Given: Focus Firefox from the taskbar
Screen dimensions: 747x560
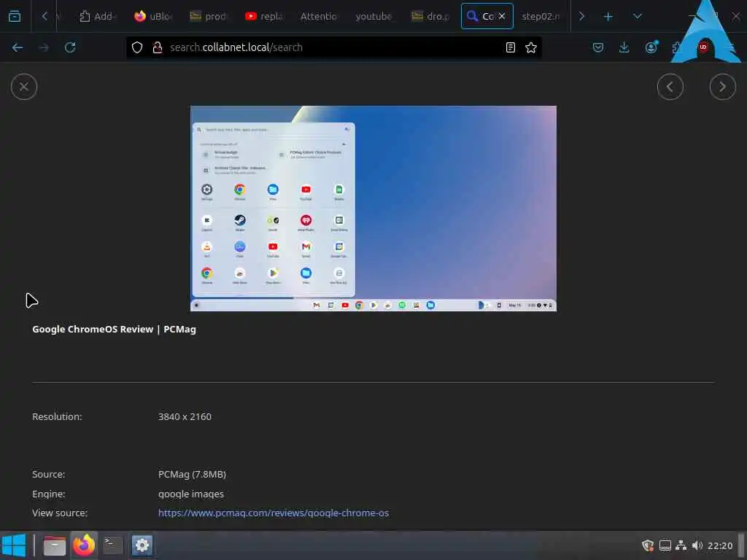Looking at the screenshot, I should (84, 545).
